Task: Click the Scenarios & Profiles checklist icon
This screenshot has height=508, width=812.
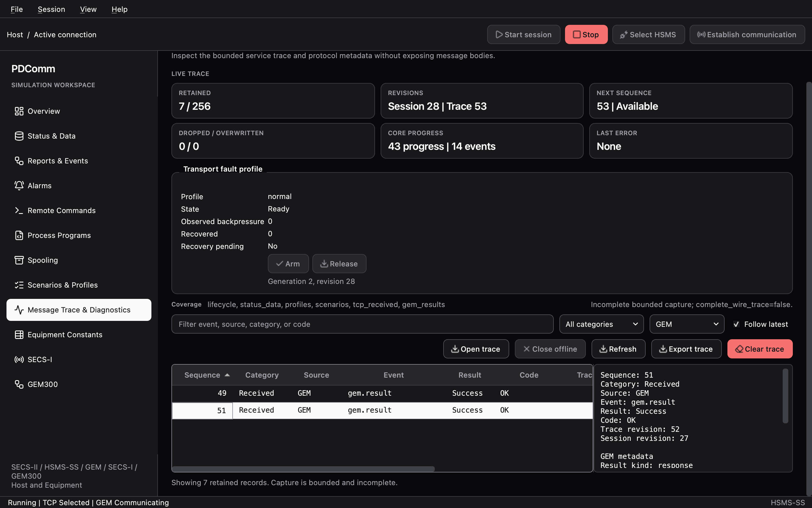Action: click(x=19, y=285)
